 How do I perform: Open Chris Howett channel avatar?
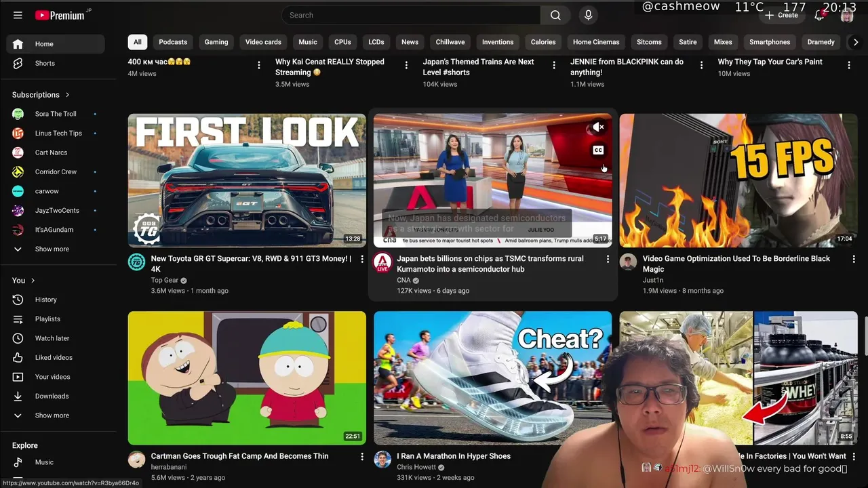[x=382, y=460]
